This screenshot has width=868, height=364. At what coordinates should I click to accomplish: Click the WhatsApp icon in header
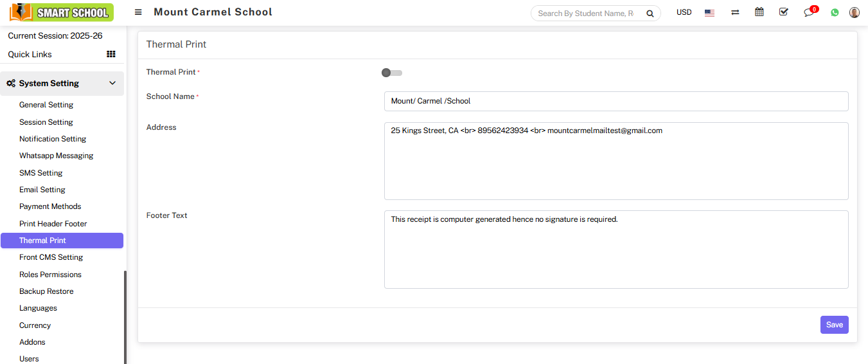835,12
